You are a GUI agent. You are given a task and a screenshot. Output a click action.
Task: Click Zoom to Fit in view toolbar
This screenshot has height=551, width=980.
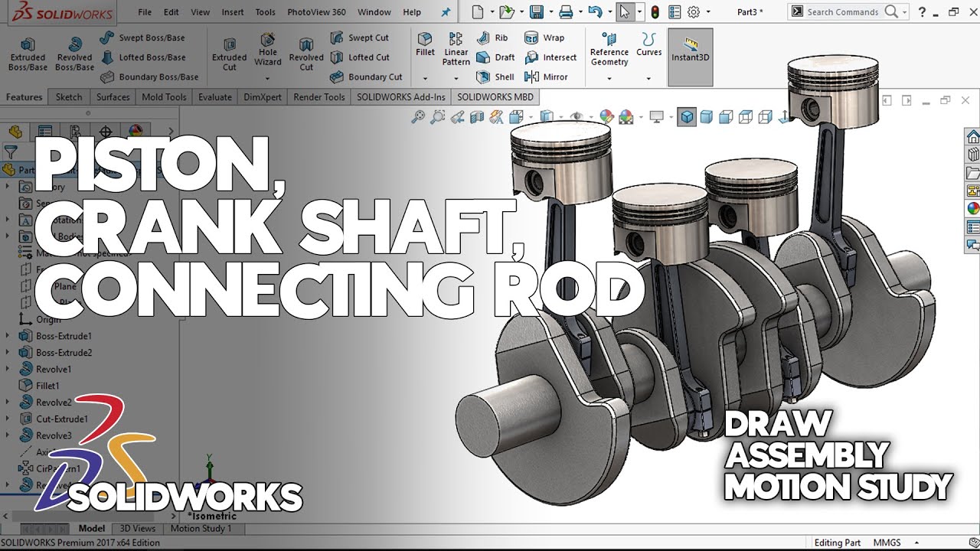coord(418,117)
